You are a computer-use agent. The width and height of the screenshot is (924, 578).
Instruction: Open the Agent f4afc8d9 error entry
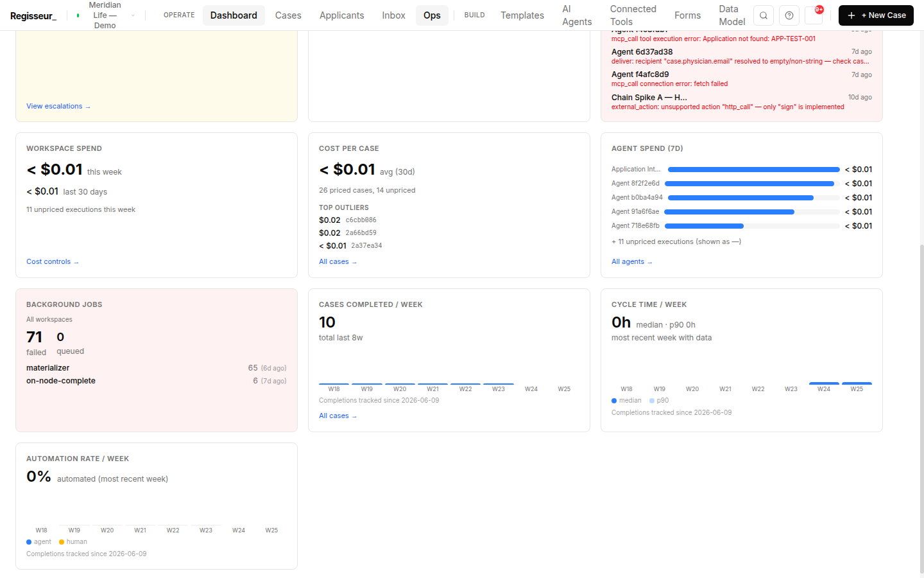741,79
